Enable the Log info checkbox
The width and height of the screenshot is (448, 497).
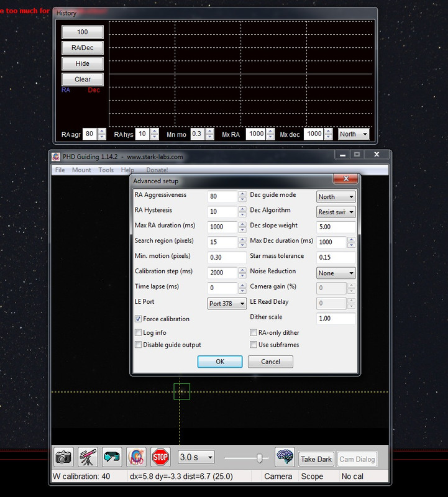click(138, 332)
